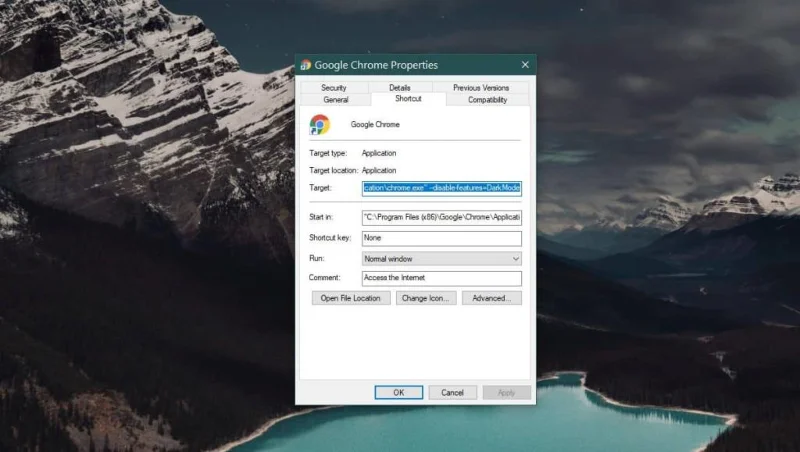Expand the Run dropdown (Normal window)
The width and height of the screenshot is (800, 452).
pos(442,259)
